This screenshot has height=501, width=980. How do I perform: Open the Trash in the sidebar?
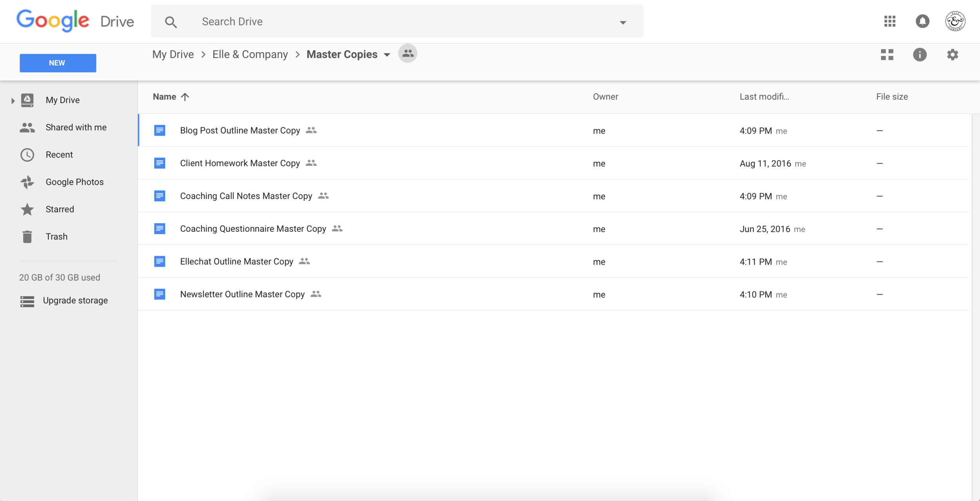pyautogui.click(x=56, y=236)
